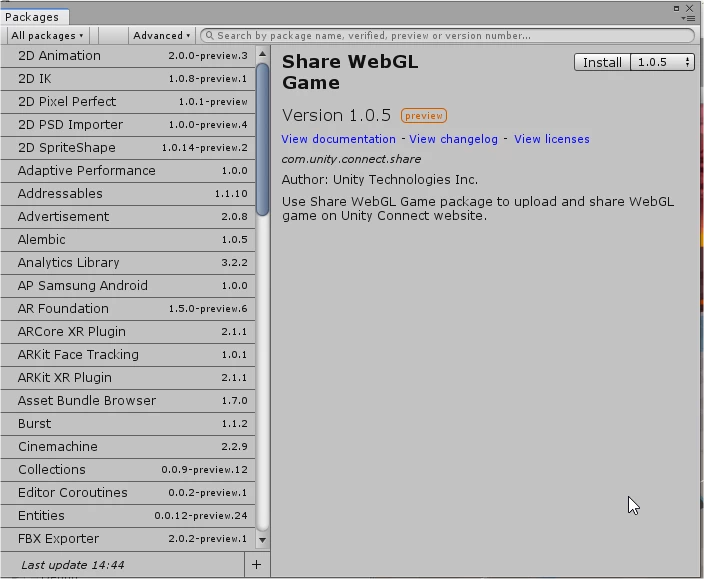The width and height of the screenshot is (704, 579).
Task: Select the AR Foundation package
Action: tap(128, 309)
